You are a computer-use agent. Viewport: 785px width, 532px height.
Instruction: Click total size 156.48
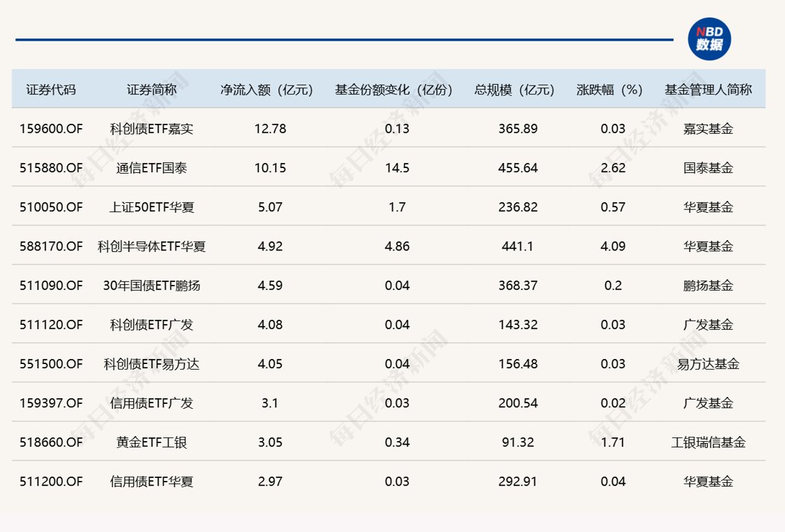[517, 364]
